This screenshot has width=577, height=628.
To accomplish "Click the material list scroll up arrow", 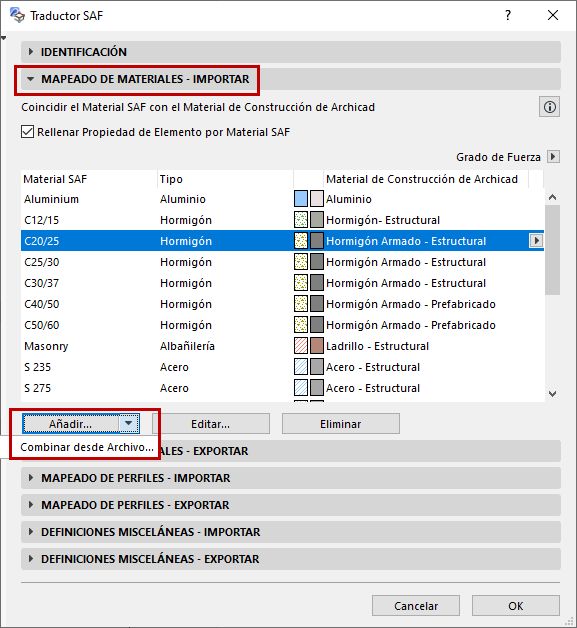I will (x=553, y=197).
